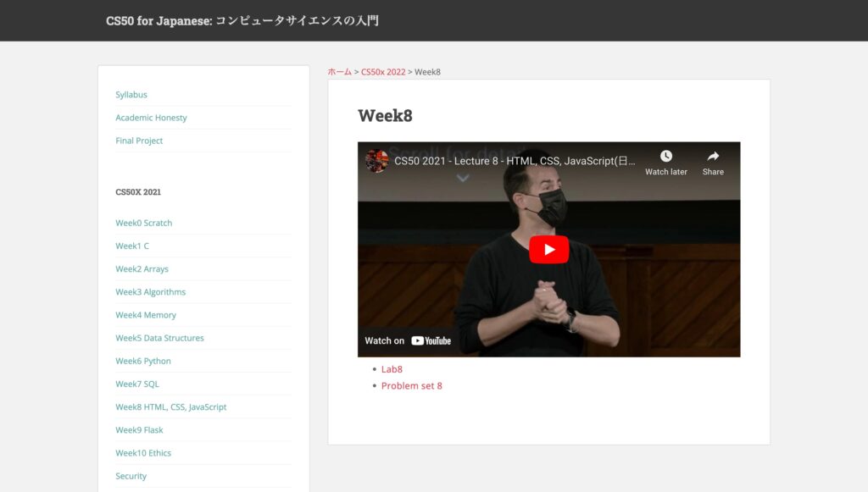Expand the scroll-for-details chevron on video
This screenshot has height=492, width=868.
point(463,178)
